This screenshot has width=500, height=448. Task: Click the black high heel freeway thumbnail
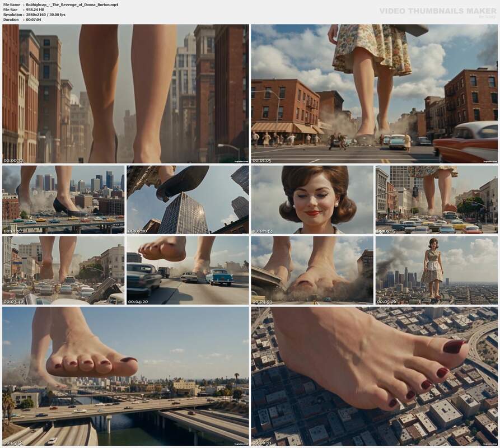tap(63, 199)
